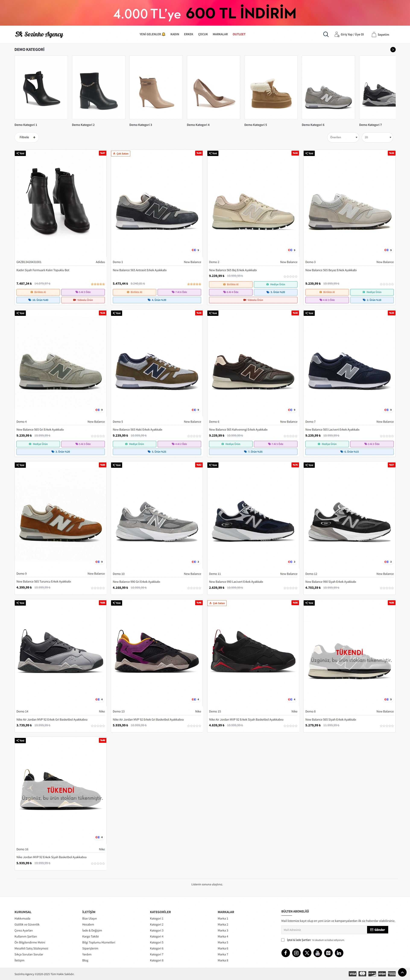
Task: Tick the İptal & İade Şartları checkbox
Action: [283, 940]
